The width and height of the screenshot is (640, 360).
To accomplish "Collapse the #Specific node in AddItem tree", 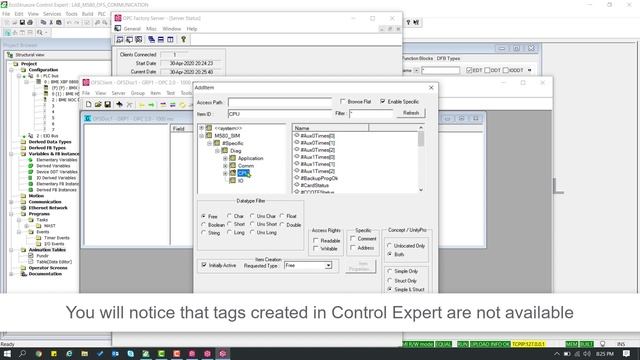I will pos(209,143).
